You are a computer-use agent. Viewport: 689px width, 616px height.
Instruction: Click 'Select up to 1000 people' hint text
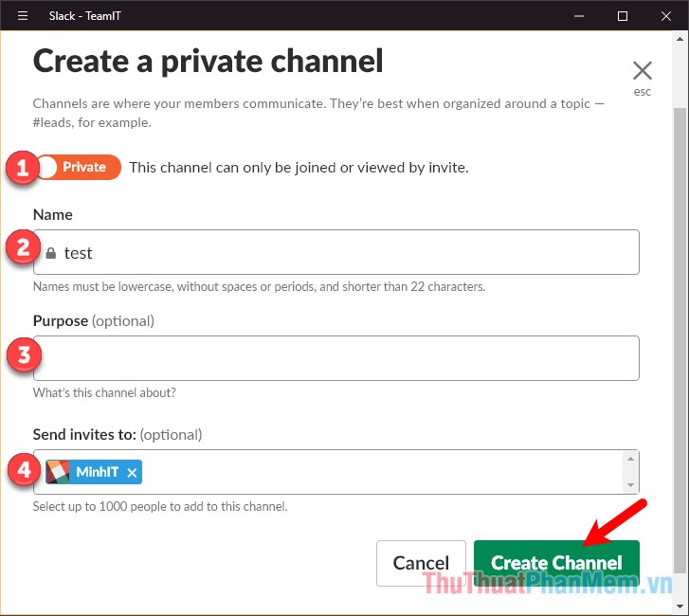click(x=160, y=506)
